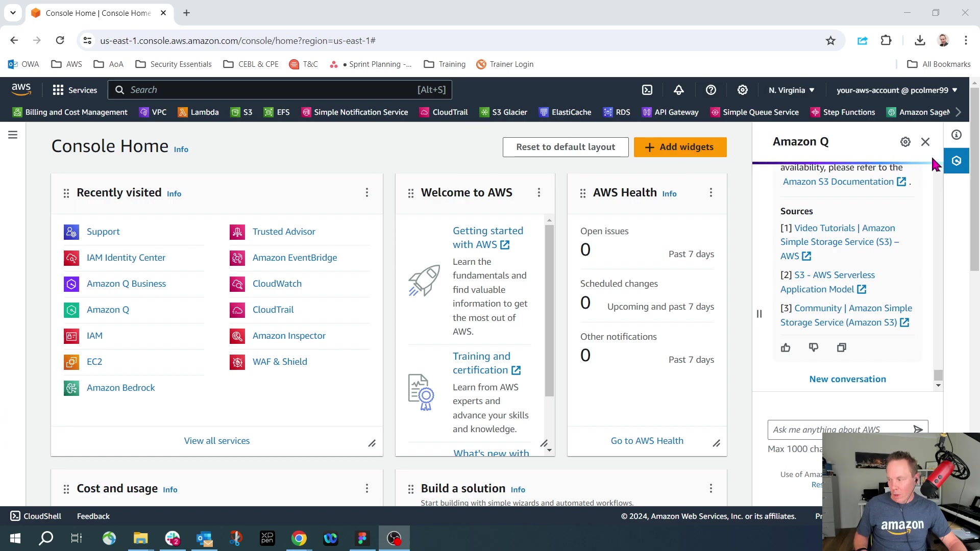This screenshot has width=980, height=551.
Task: Open the S3 favorite shortcut
Action: [241, 112]
